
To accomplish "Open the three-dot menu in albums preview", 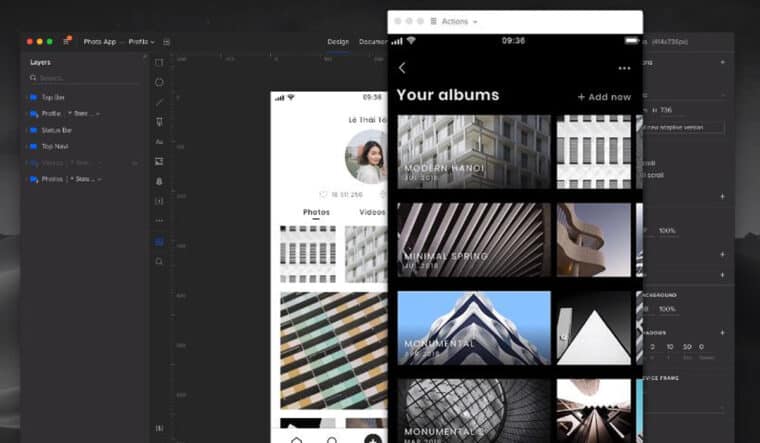I will (624, 68).
